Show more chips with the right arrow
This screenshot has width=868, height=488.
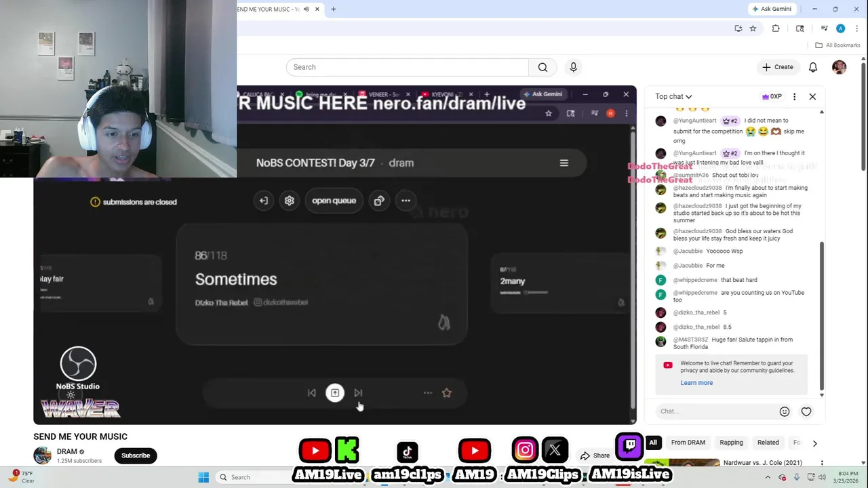coord(814,443)
